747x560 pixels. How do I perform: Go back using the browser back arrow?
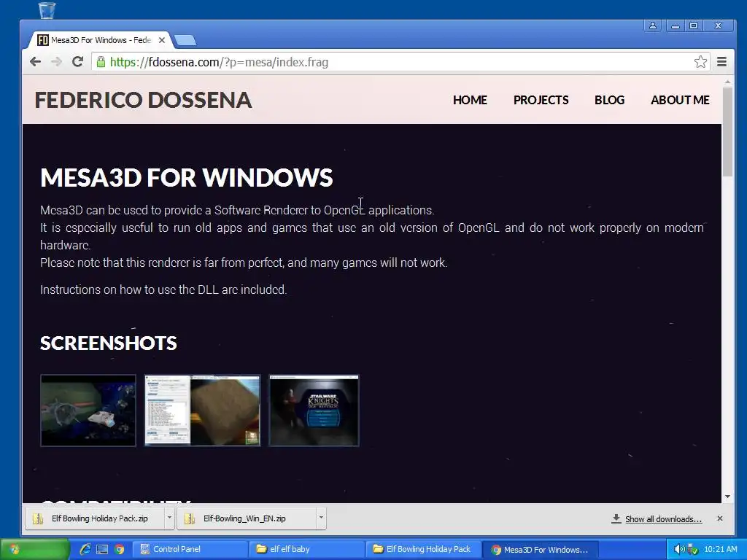click(x=35, y=62)
